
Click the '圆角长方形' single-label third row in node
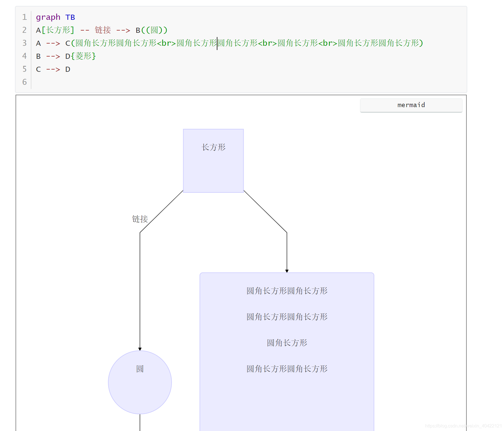pyautogui.click(x=287, y=343)
